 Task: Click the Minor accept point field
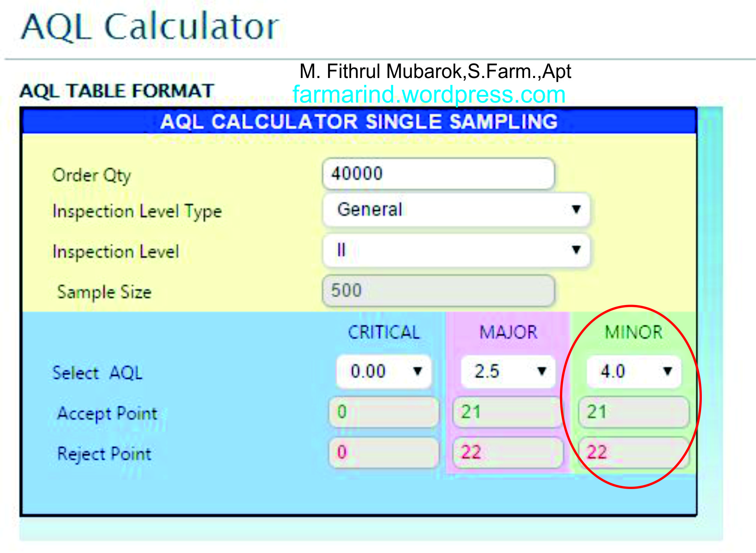[x=634, y=412]
